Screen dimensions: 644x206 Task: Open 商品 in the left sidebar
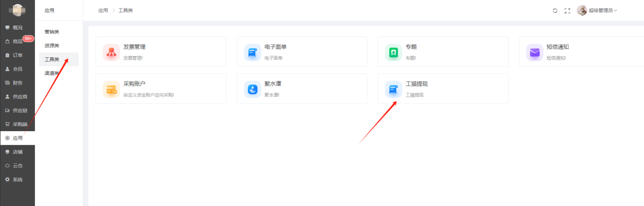[x=17, y=41]
